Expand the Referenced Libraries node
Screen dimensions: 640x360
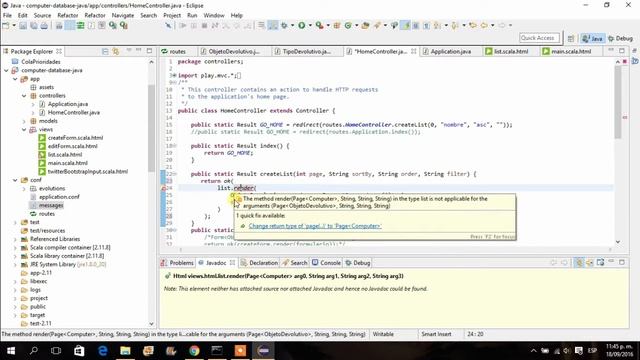(15, 239)
